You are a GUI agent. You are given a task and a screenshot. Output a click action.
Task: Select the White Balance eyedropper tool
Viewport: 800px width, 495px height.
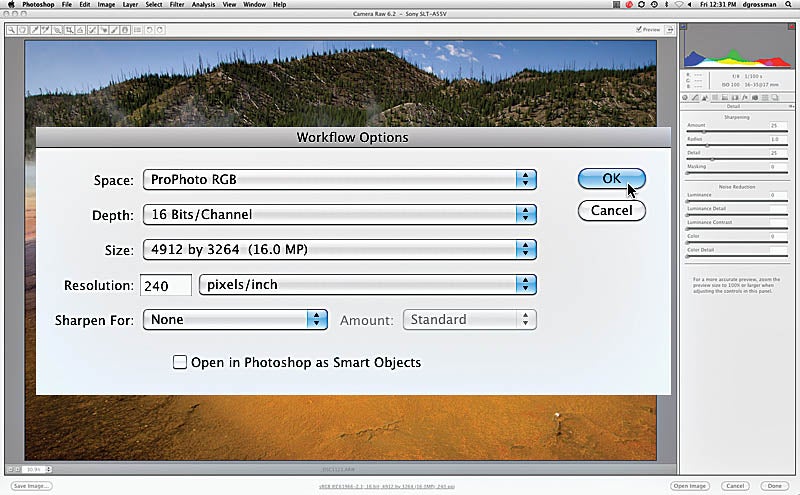point(34,30)
